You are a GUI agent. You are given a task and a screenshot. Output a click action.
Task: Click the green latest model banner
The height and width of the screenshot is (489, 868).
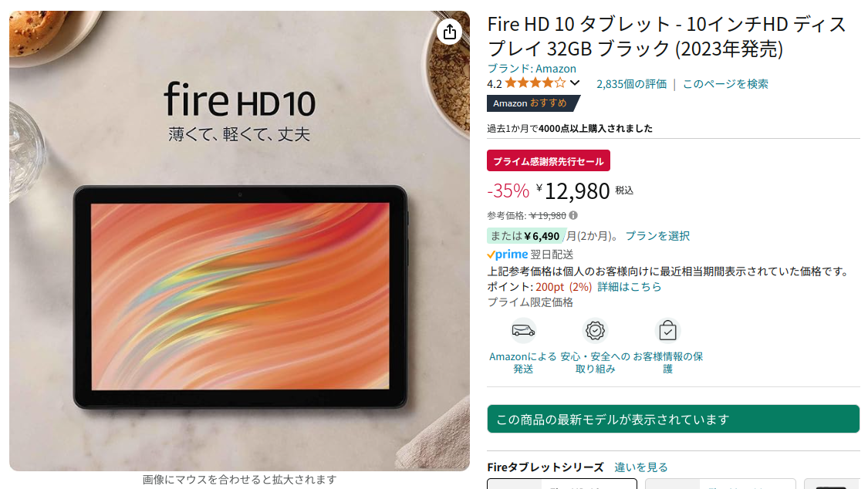673,420
